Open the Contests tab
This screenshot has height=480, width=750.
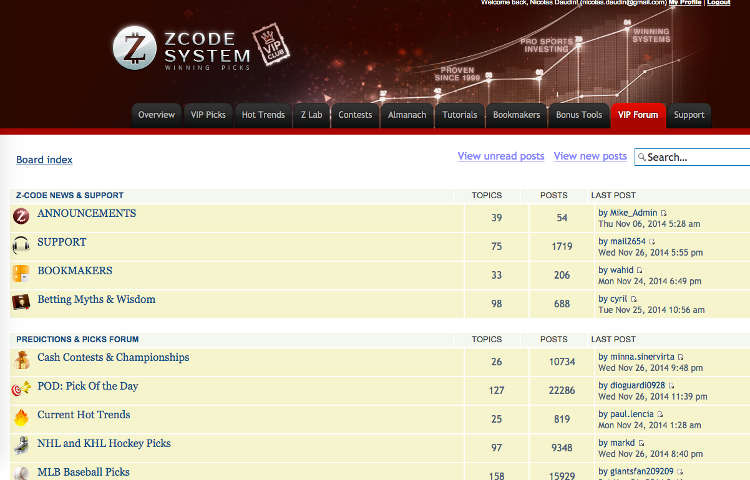(x=355, y=115)
